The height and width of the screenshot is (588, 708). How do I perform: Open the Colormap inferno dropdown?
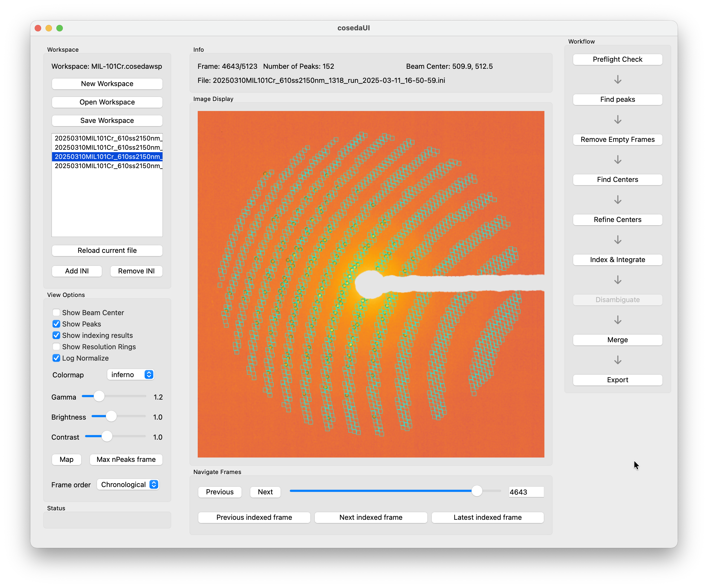131,375
